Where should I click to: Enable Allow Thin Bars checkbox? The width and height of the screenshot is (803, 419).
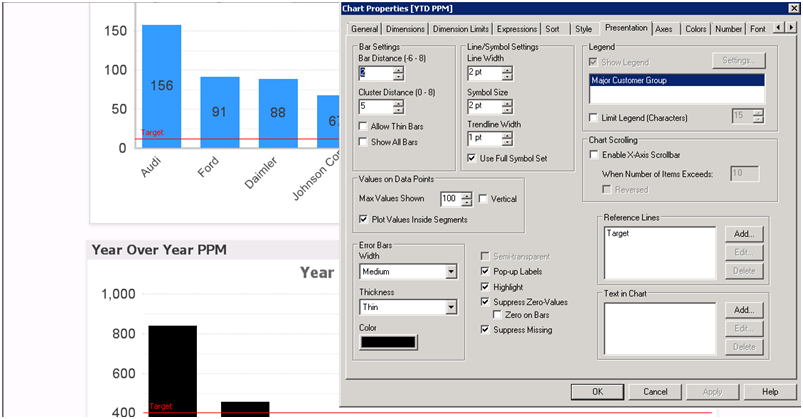click(363, 126)
